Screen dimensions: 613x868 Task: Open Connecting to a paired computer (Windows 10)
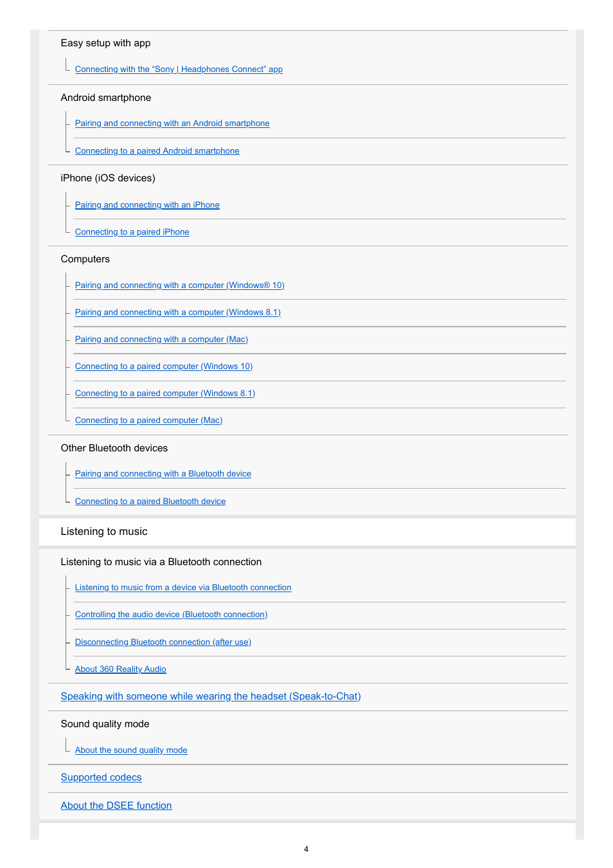[164, 366]
